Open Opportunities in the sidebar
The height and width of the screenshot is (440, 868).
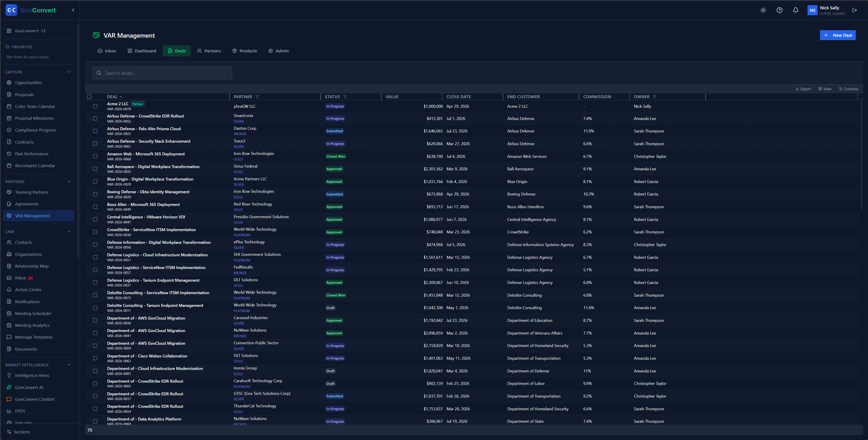[28, 83]
